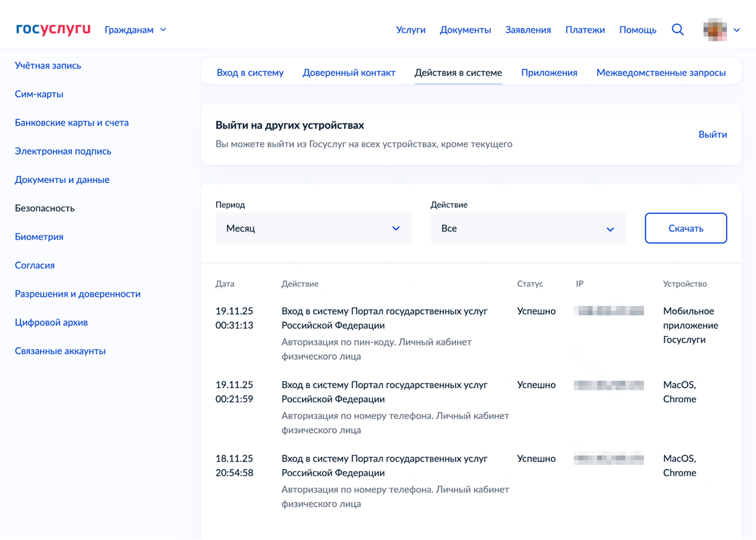Screen dimensions: 756x540
Task: Open Заявления in the top menu
Action: [528, 30]
